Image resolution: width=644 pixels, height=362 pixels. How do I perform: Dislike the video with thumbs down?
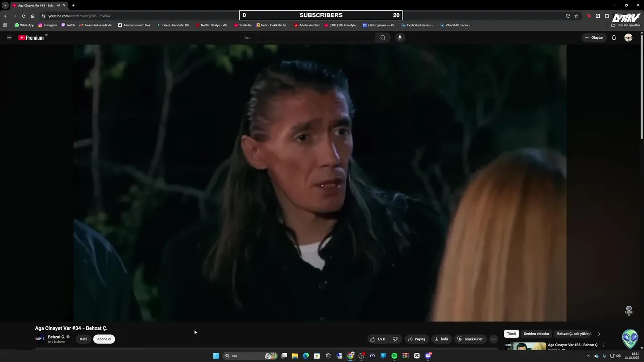tap(395, 339)
